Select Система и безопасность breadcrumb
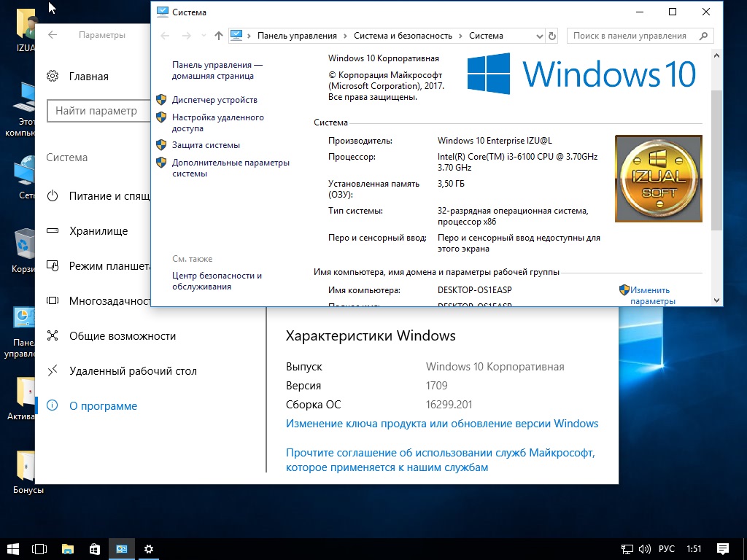The image size is (747, 560). pos(403,36)
